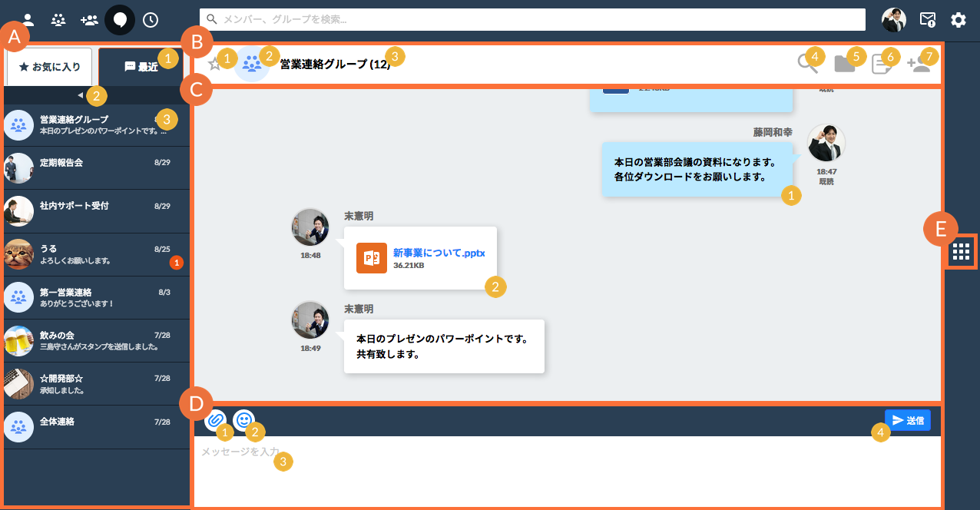The height and width of the screenshot is (510, 980).
Task: Attach a file with the paperclip icon
Action: pos(215,420)
